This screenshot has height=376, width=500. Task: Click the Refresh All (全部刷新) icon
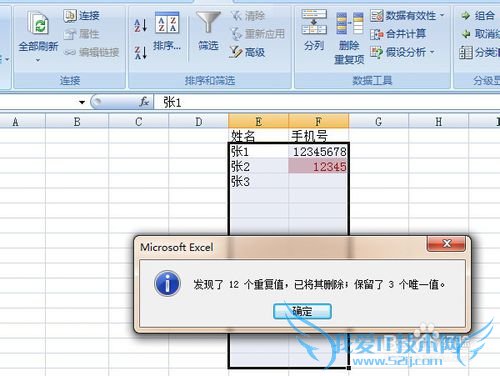38,23
